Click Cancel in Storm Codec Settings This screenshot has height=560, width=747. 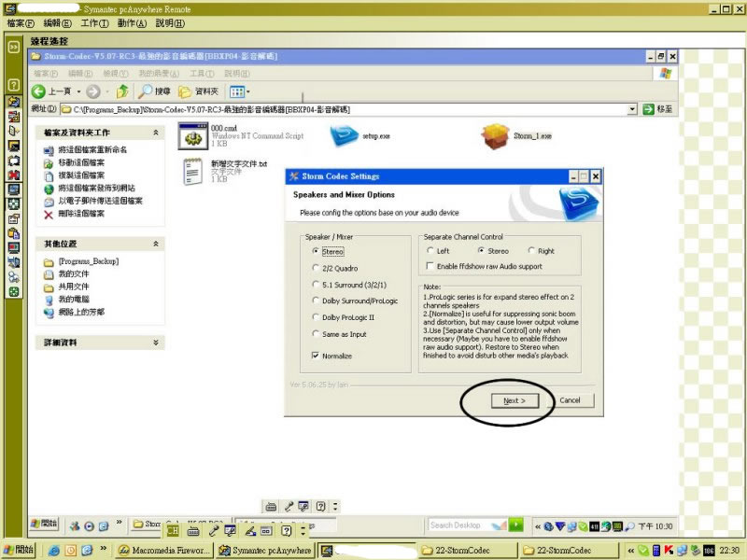click(x=570, y=400)
